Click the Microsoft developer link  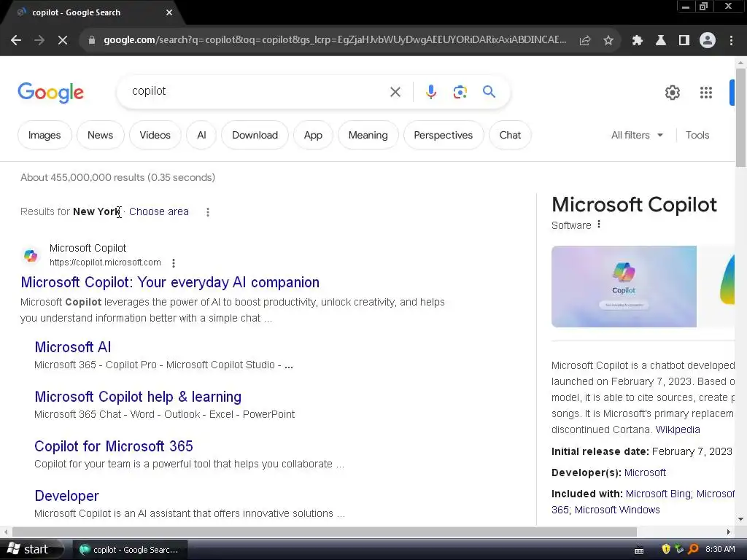pyautogui.click(x=645, y=472)
